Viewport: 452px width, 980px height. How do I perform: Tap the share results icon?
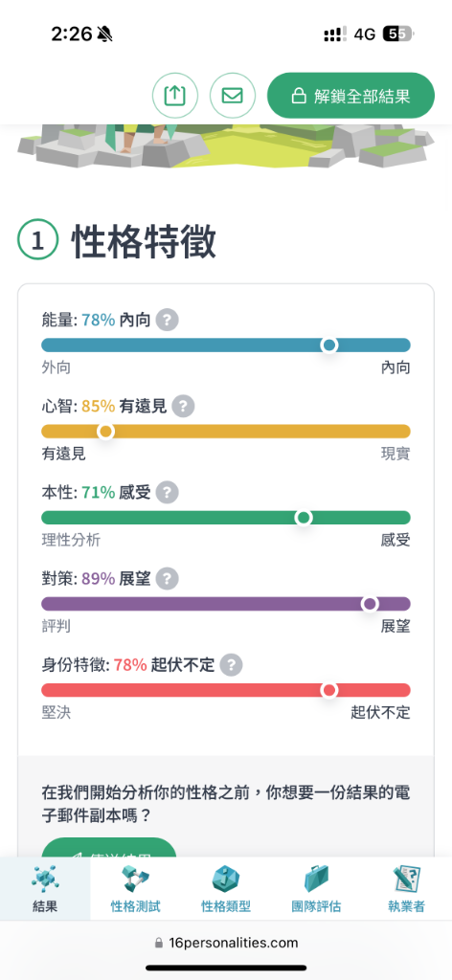point(175,96)
